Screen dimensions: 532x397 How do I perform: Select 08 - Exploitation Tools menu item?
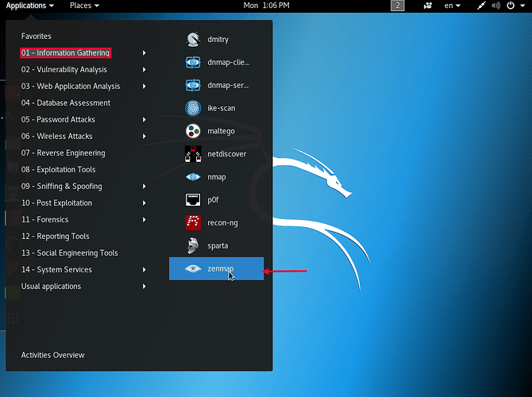tap(58, 170)
